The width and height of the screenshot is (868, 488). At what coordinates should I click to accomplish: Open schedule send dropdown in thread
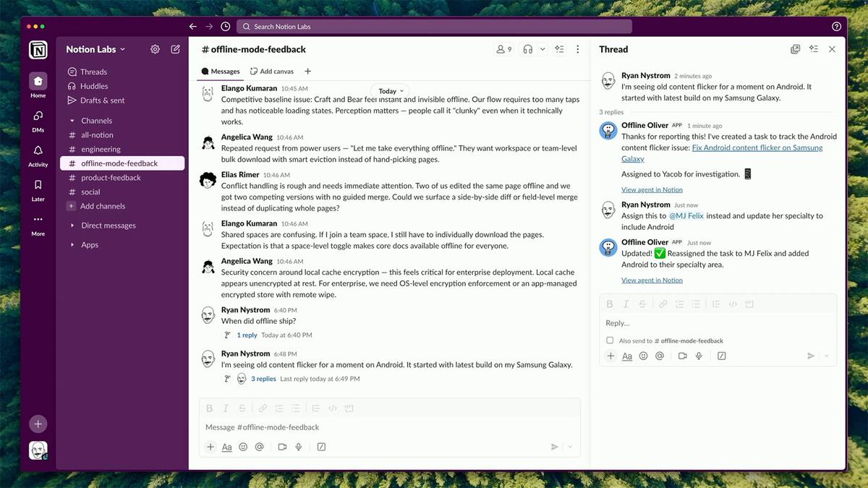point(826,356)
